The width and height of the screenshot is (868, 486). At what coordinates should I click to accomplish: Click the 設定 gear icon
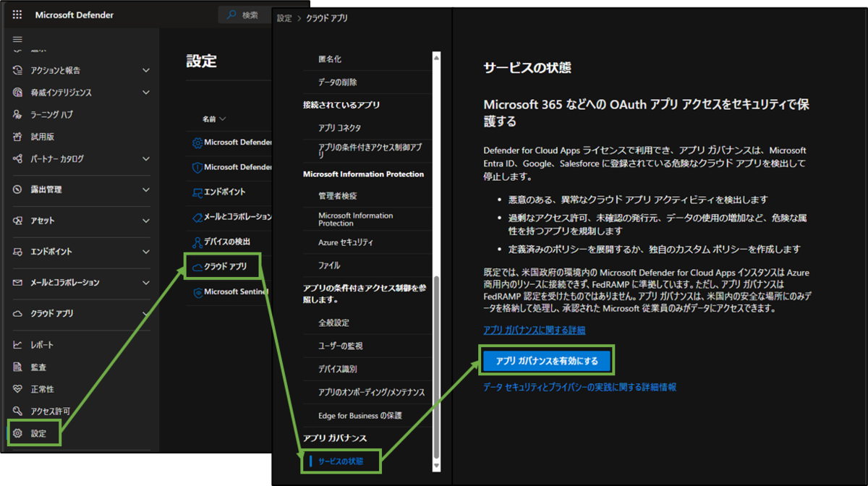click(18, 433)
